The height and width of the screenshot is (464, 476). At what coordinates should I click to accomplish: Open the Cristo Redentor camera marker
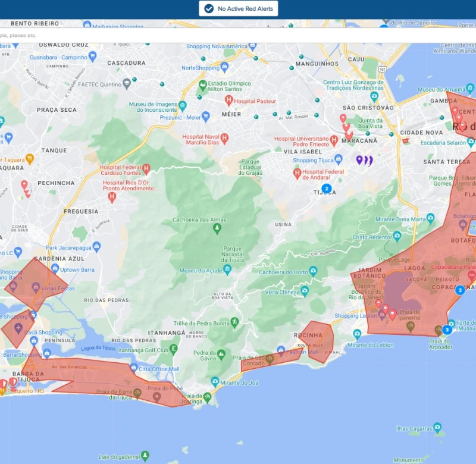397,236
